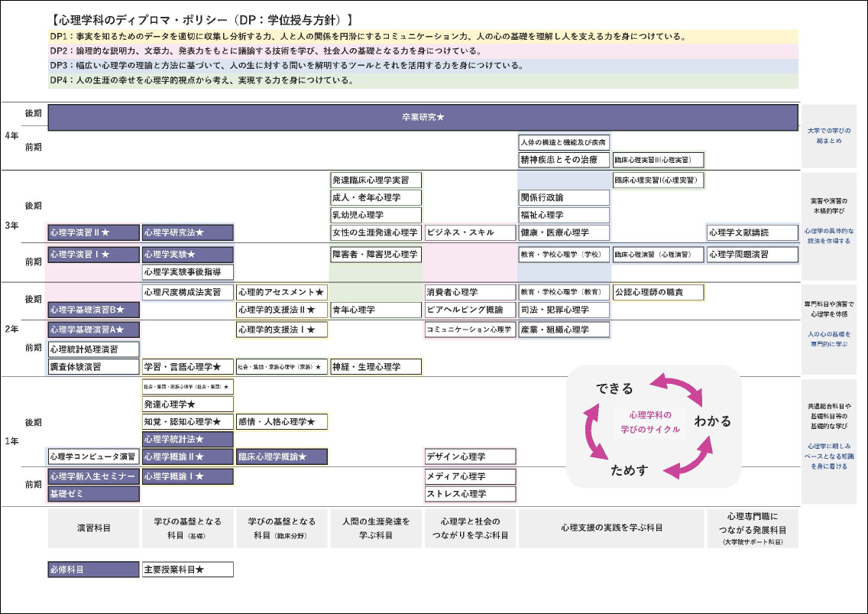Select the 心理学実験★ course box
The image size is (868, 614).
[187, 254]
